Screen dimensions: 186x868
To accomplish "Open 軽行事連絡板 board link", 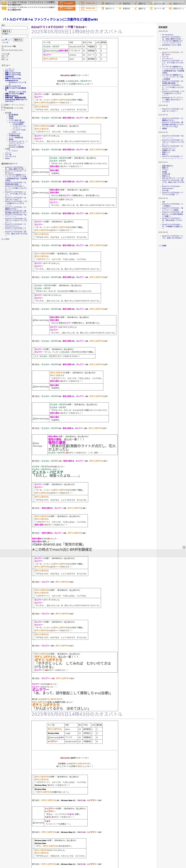I will click(13, 115).
